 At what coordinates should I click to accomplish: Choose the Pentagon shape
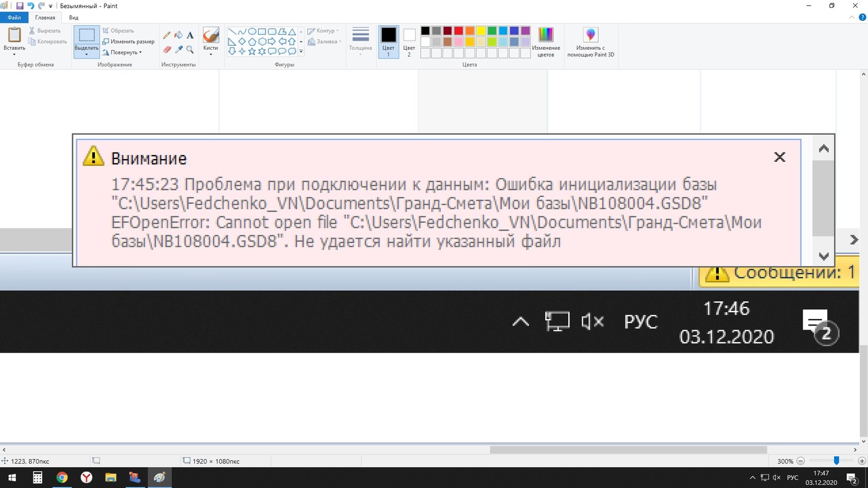point(252,42)
